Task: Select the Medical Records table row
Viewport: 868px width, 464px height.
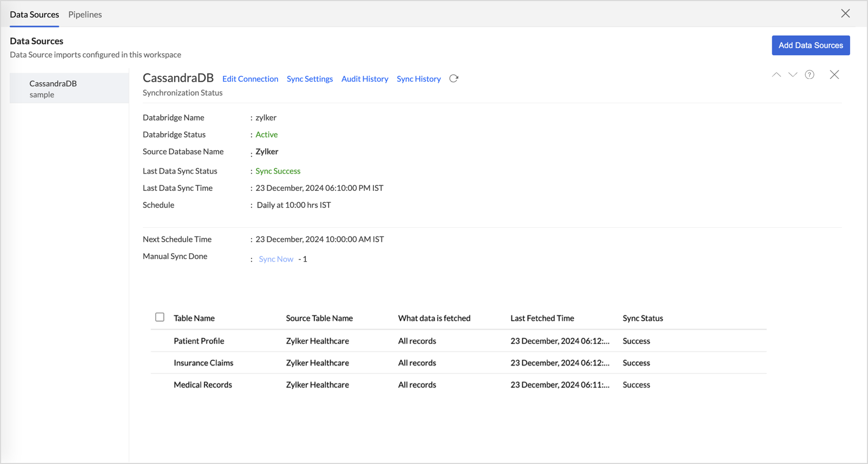Action: 202,385
